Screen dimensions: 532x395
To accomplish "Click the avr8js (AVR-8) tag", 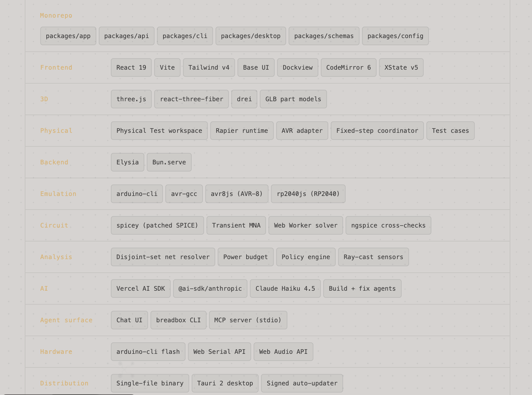I will (x=237, y=194).
